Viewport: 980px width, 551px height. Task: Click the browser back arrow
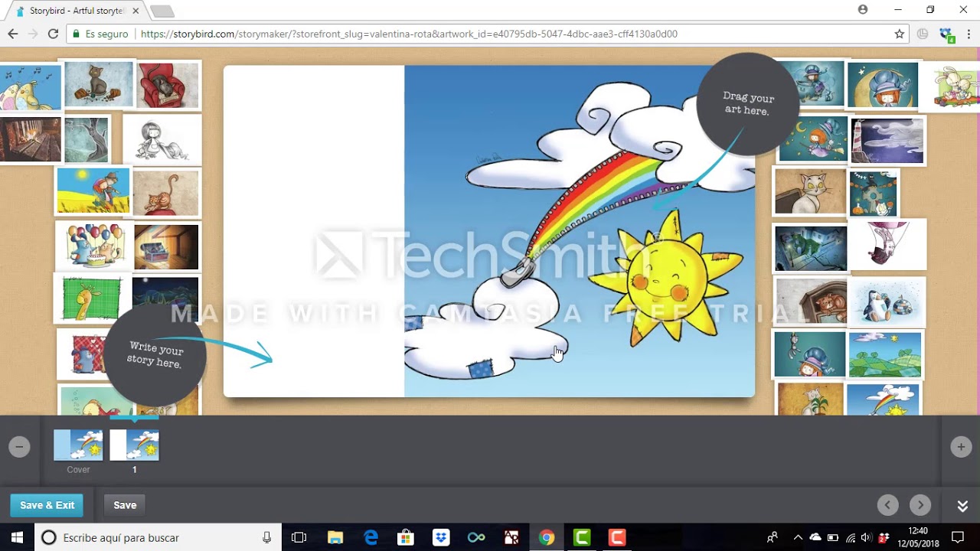tap(12, 34)
